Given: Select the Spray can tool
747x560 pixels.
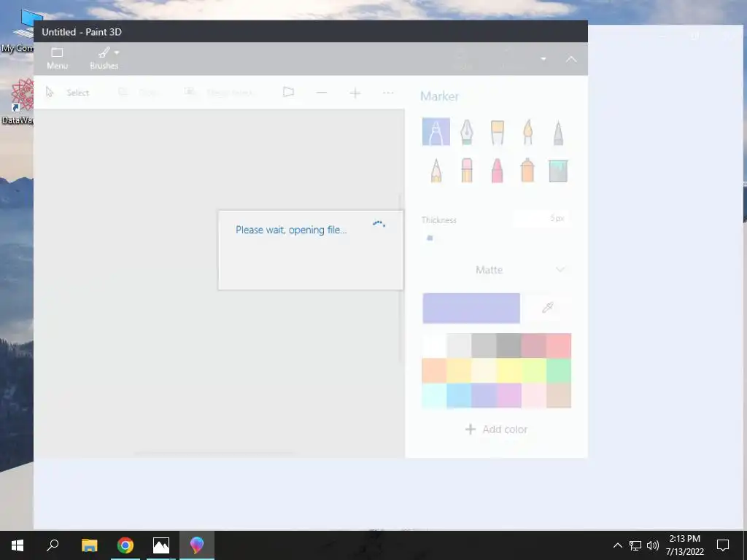Looking at the screenshot, I should (527, 170).
